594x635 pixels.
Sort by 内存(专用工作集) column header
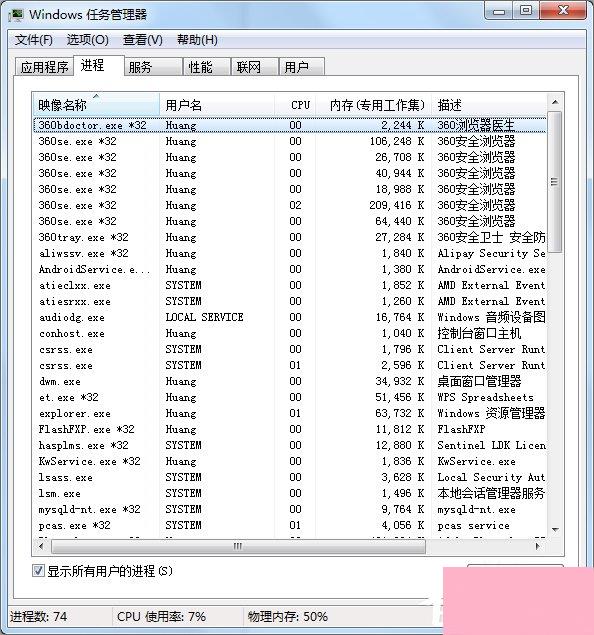[374, 105]
